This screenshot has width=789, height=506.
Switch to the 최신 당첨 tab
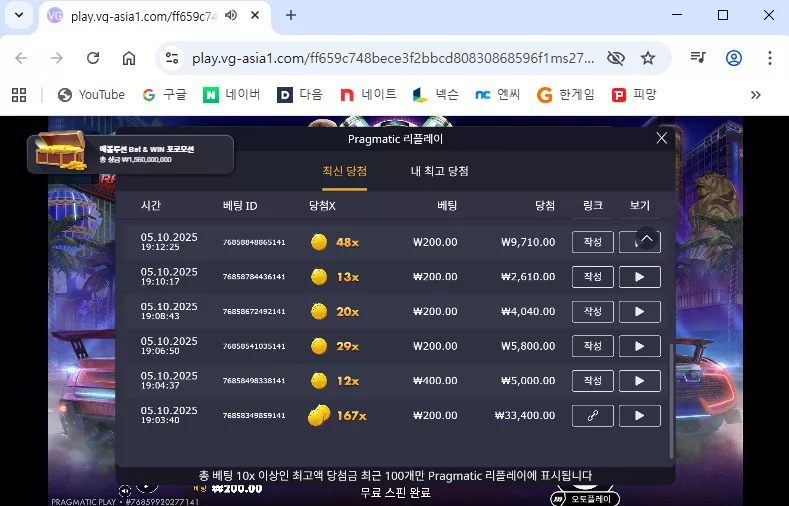click(x=345, y=171)
